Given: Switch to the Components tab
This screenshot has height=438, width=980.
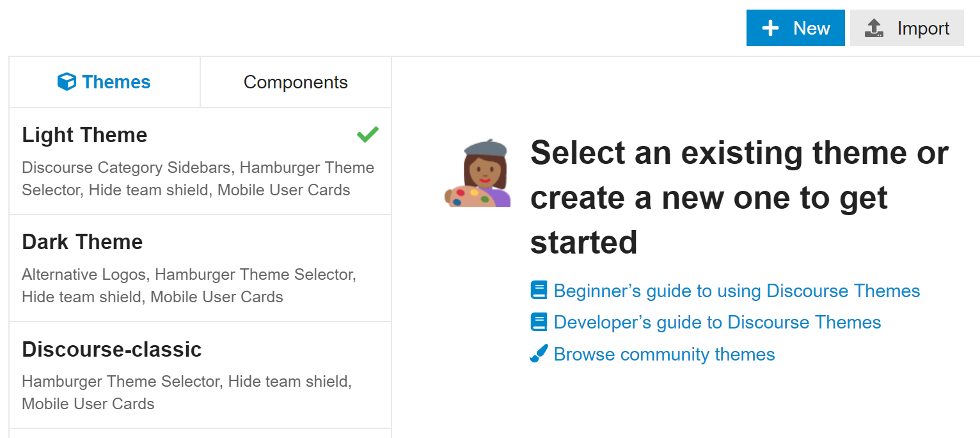Looking at the screenshot, I should click(296, 81).
